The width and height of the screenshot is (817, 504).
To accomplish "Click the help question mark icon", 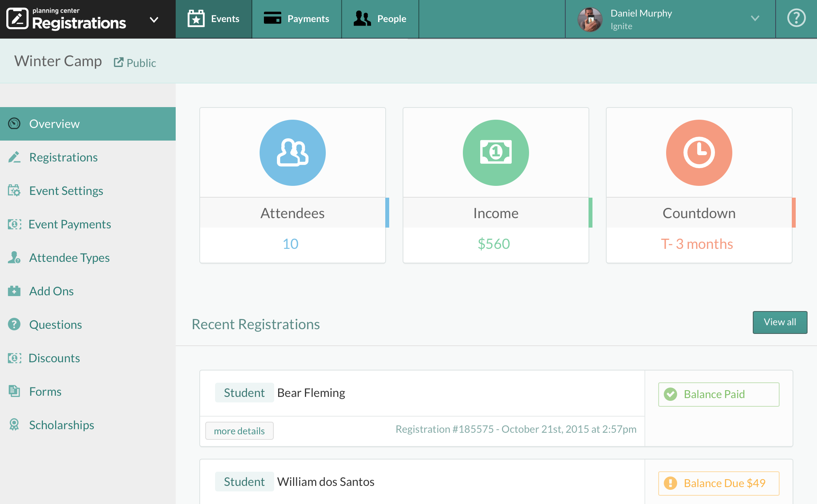I will [796, 18].
